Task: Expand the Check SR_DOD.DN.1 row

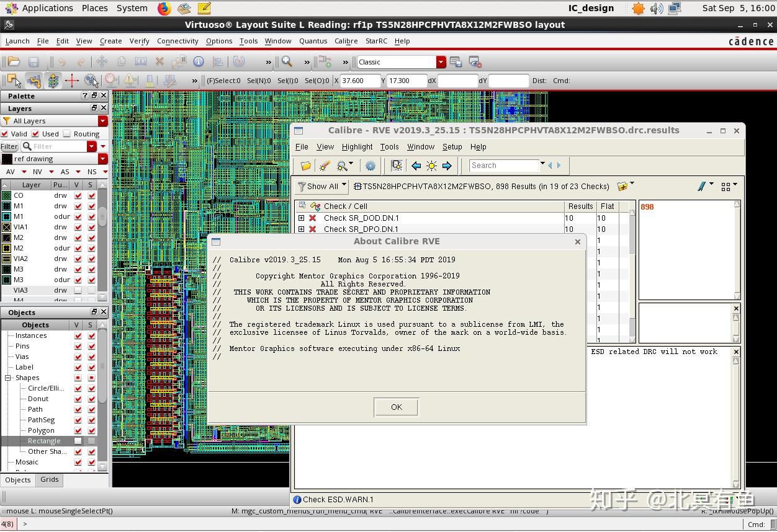Action: click(x=301, y=218)
